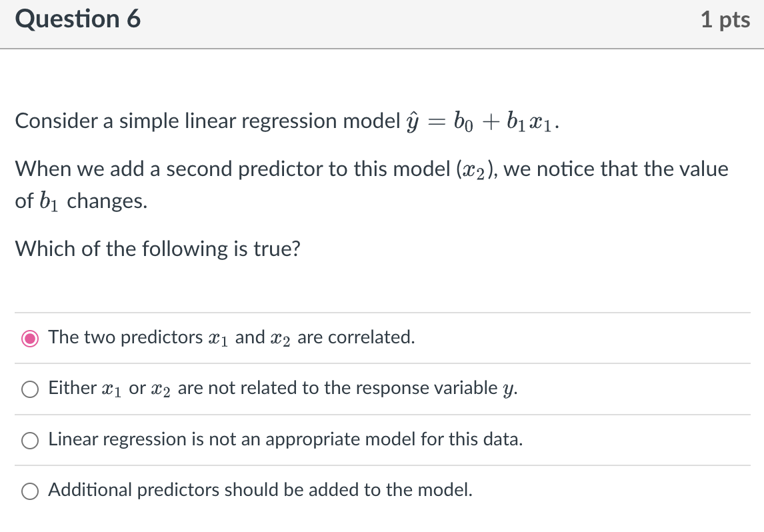
Task: Pick "Linear regression is not an appropriate model"
Action: (29, 440)
